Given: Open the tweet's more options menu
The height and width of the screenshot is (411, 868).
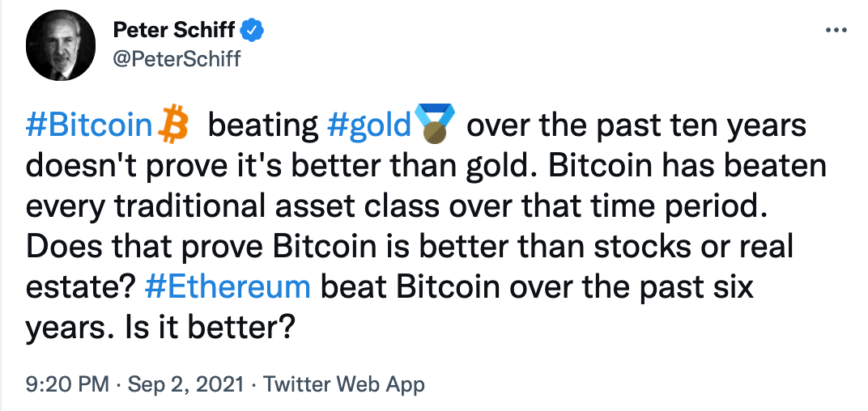Looking at the screenshot, I should [x=835, y=31].
